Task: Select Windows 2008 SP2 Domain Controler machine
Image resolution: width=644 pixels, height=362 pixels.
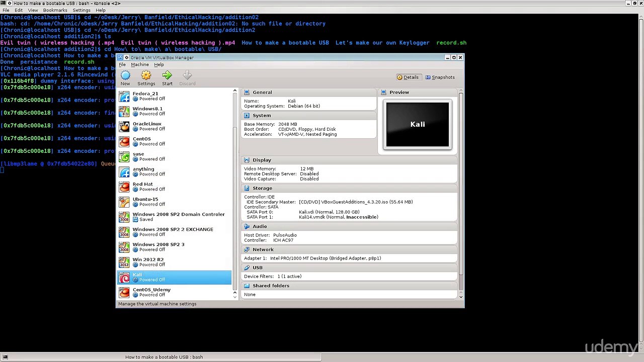Action: pos(175,217)
